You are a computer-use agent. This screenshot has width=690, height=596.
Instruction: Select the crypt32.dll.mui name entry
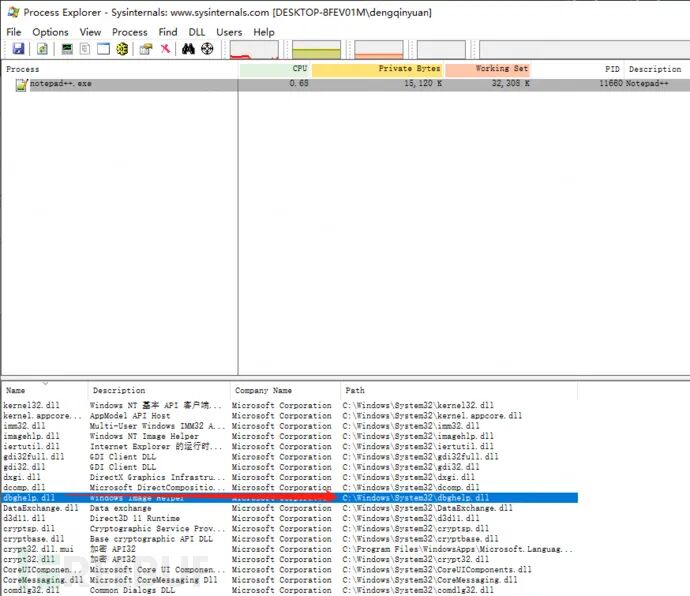click(38, 549)
